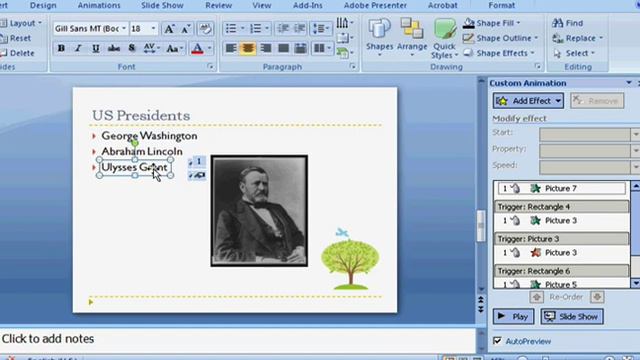Open the Adobe Presenter tab
640x360 pixels.
pos(375,5)
